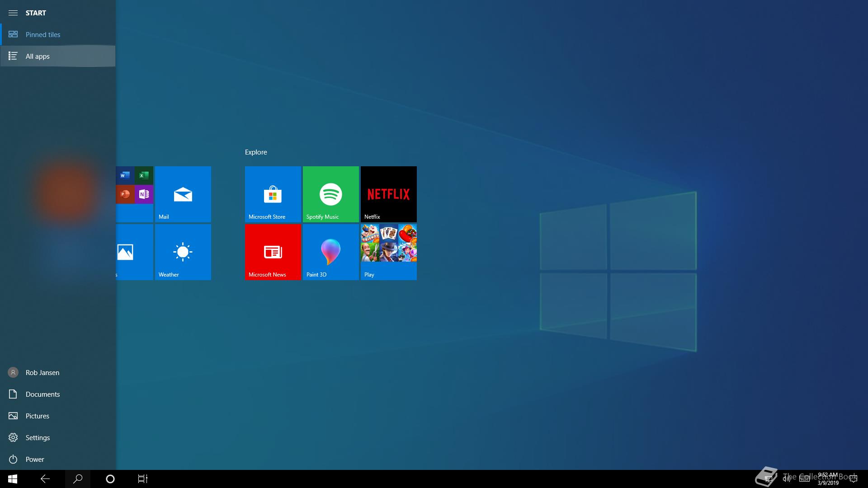
Task: Switch to All apps list
Action: pyautogui.click(x=58, y=56)
